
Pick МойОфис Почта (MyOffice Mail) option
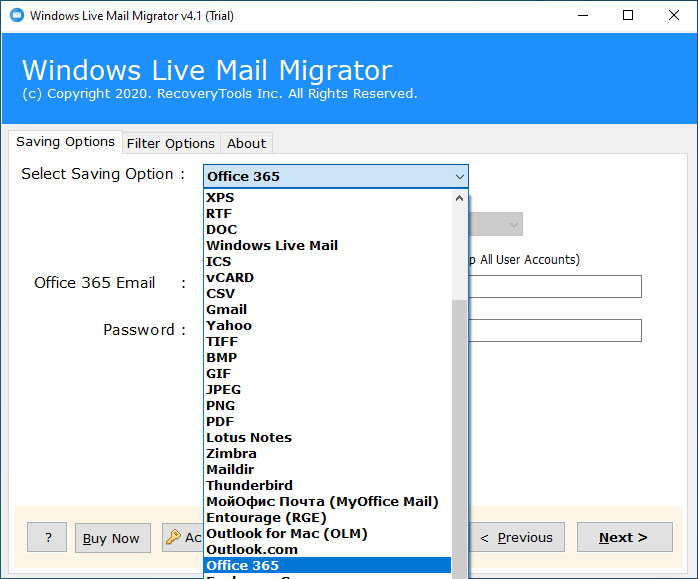tap(328, 502)
